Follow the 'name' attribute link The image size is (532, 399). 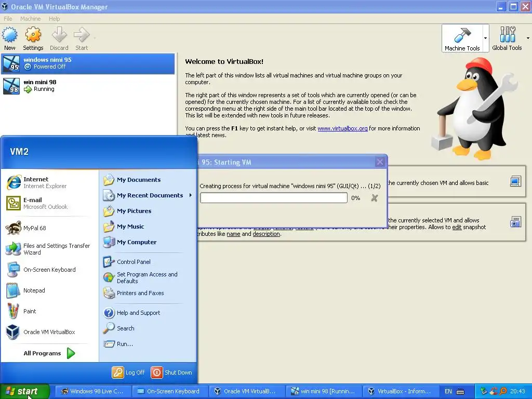tap(233, 234)
